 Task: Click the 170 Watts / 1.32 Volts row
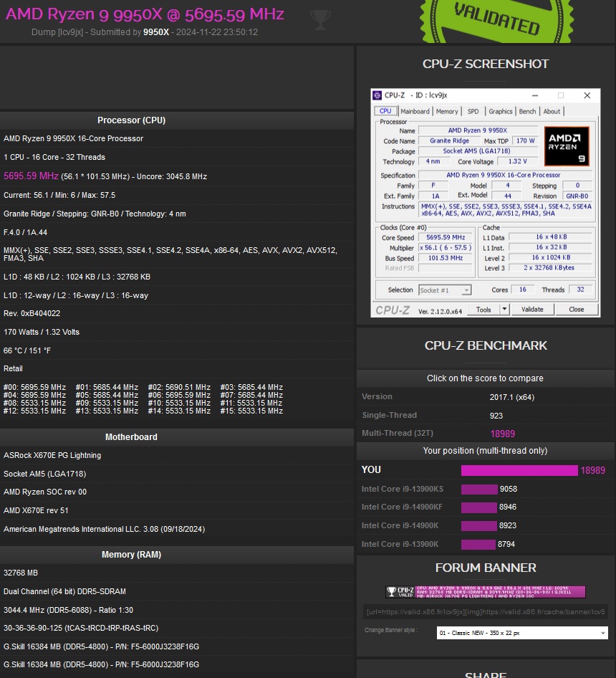tap(177, 332)
